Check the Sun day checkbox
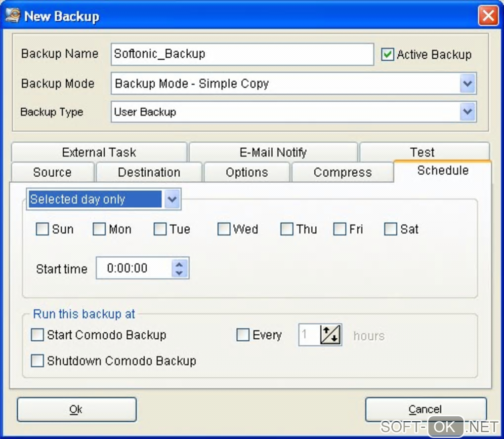The height and width of the screenshot is (439, 504). (42, 229)
